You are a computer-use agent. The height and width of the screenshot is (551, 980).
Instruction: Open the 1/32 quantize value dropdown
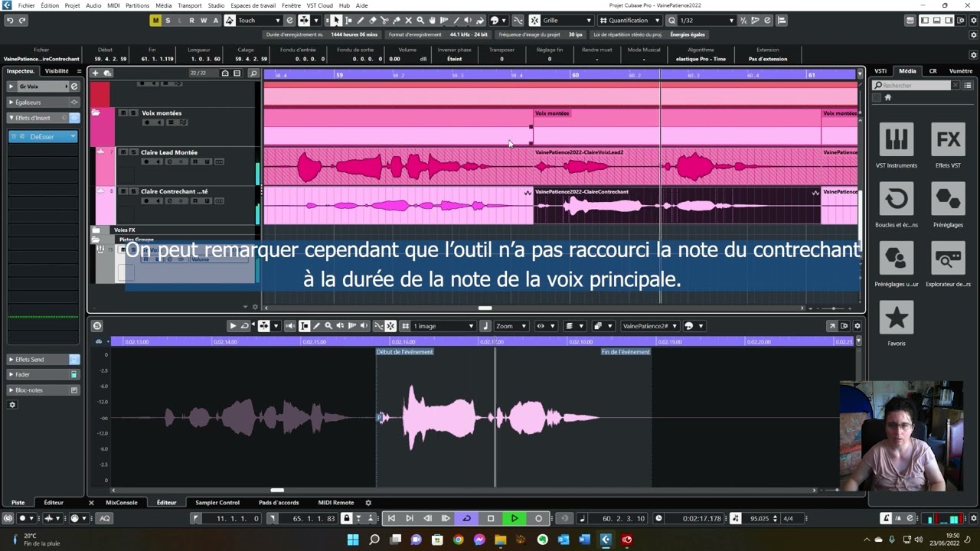point(706,21)
